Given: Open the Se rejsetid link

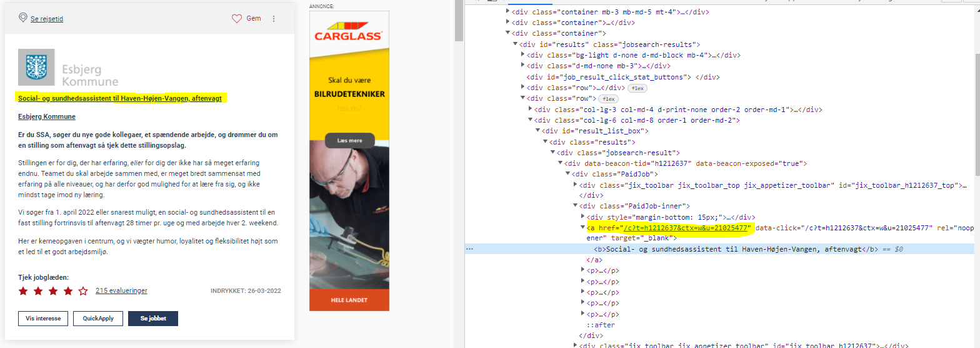Looking at the screenshot, I should [47, 19].
